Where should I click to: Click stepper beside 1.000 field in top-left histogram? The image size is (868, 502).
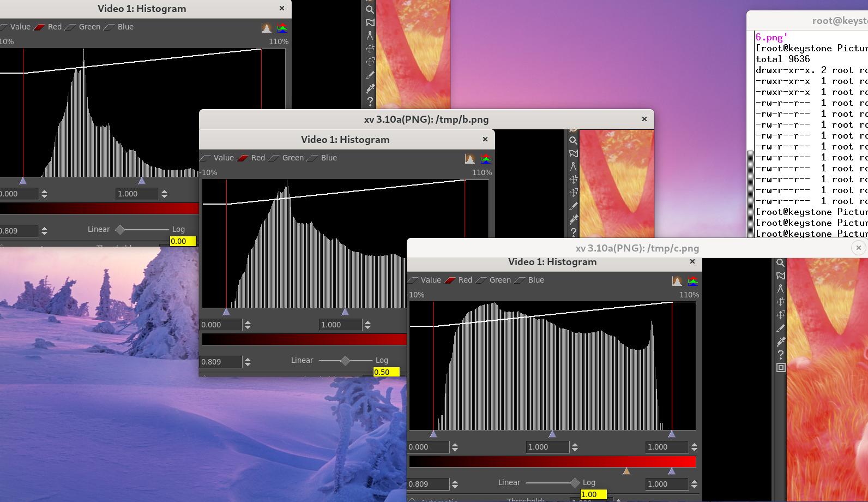point(164,194)
